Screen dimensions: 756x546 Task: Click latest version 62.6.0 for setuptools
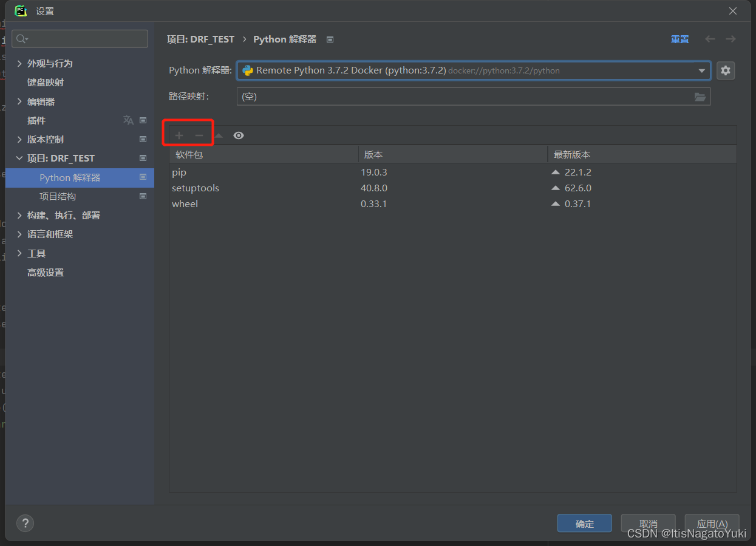click(577, 188)
